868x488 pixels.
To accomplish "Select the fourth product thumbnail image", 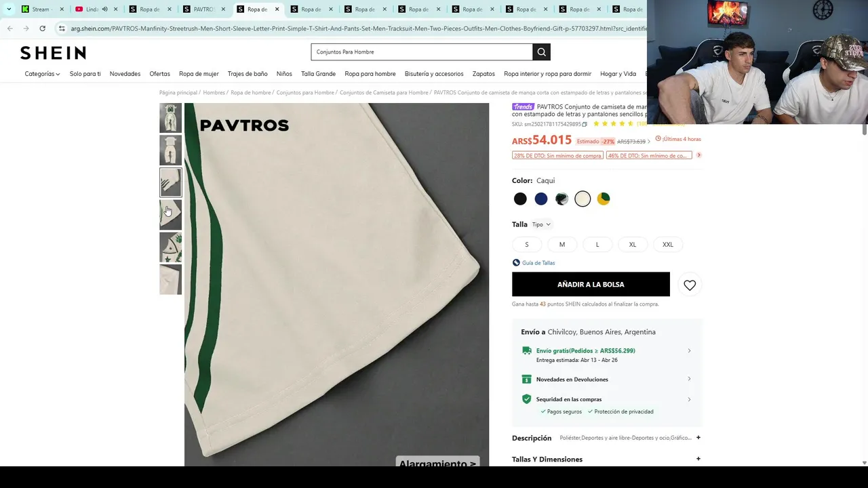I will tap(170, 215).
